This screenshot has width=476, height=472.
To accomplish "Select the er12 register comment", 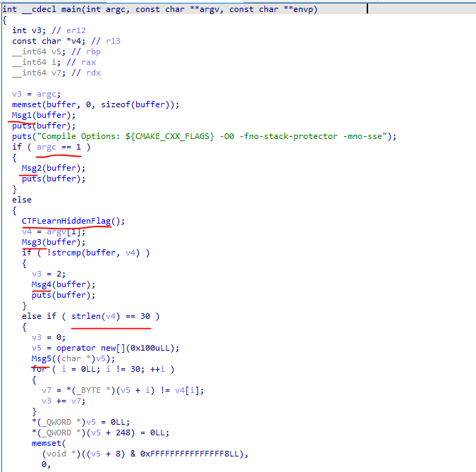I will pyautogui.click(x=76, y=30).
